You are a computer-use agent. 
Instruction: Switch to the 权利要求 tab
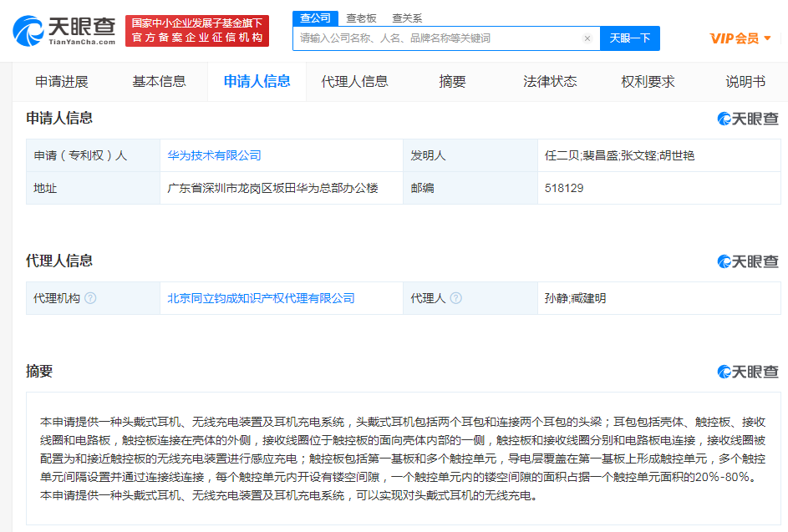(648, 81)
